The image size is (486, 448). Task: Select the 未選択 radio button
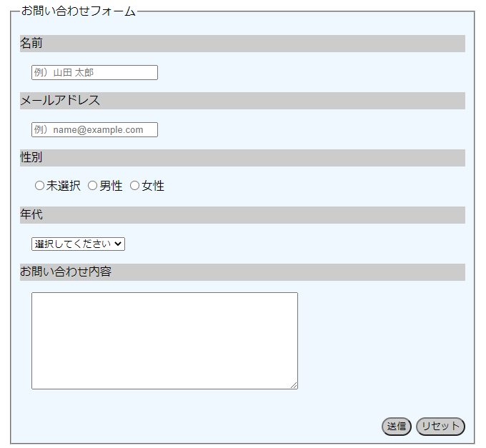click(39, 186)
